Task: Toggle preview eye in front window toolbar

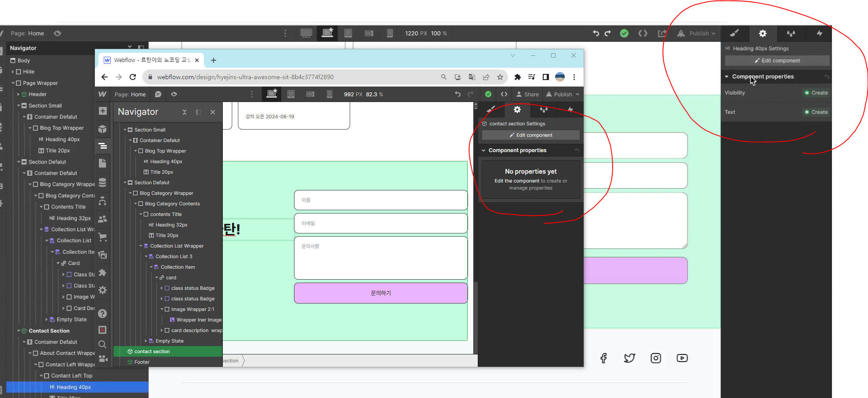Action: pos(174,94)
